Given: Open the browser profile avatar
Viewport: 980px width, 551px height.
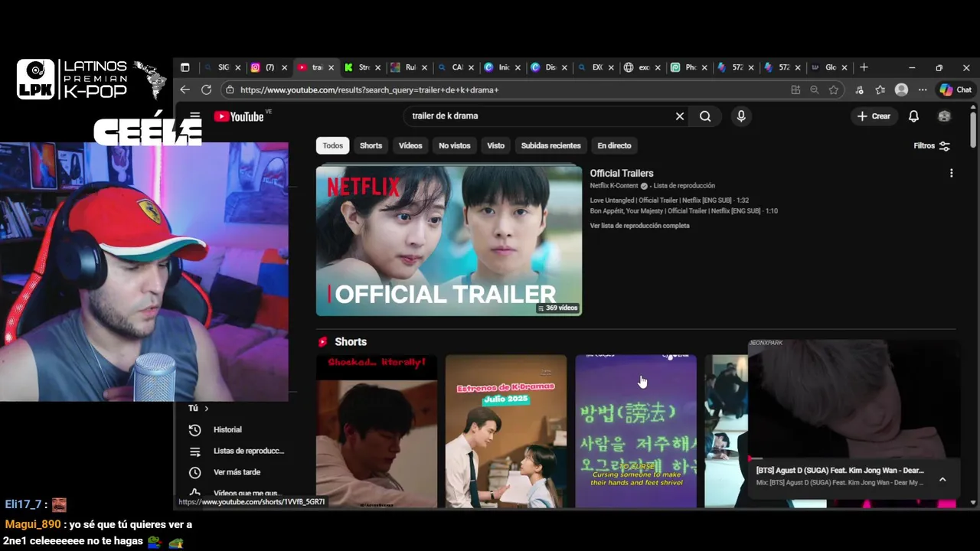Looking at the screenshot, I should 902,90.
